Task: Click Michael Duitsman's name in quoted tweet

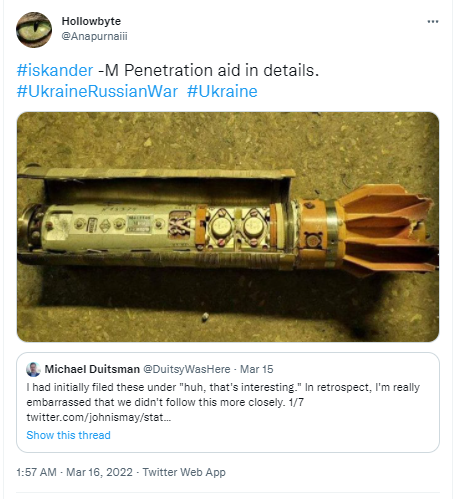Action: pos(92,369)
